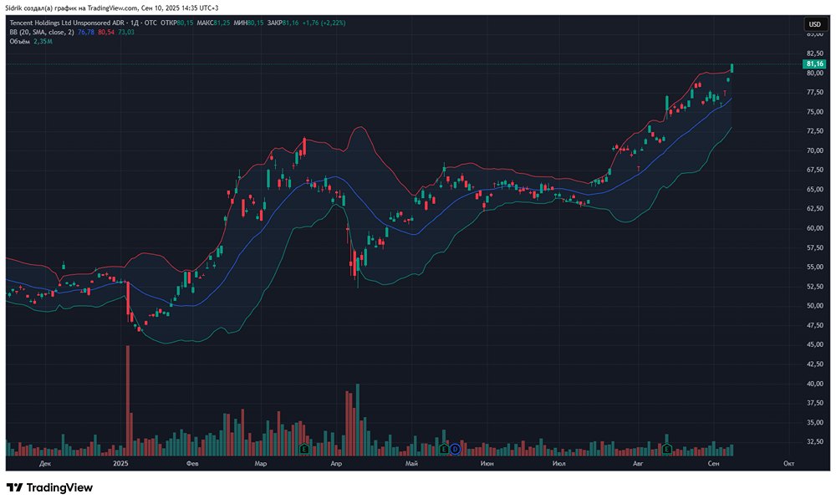
Task: Click the 35,00 price axis label
Action: 814,422
